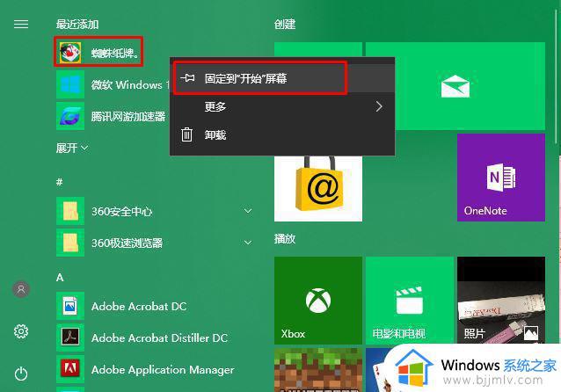Image resolution: width=561 pixels, height=392 pixels.
Task: Open the 电影和电视 tile
Action: point(410,301)
